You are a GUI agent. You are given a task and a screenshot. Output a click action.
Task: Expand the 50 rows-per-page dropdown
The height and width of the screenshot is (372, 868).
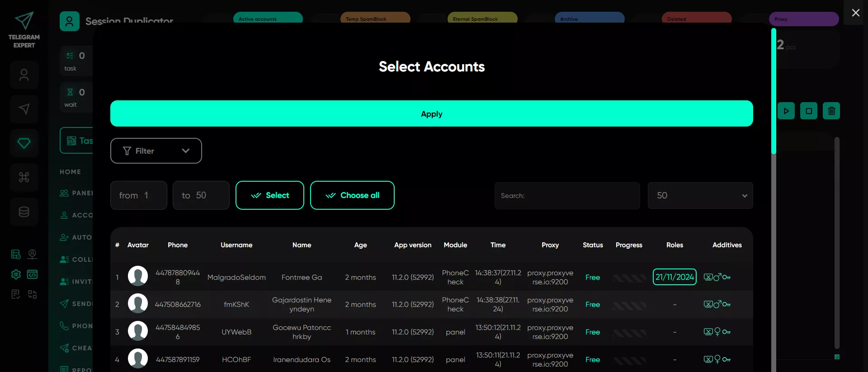[x=700, y=195]
